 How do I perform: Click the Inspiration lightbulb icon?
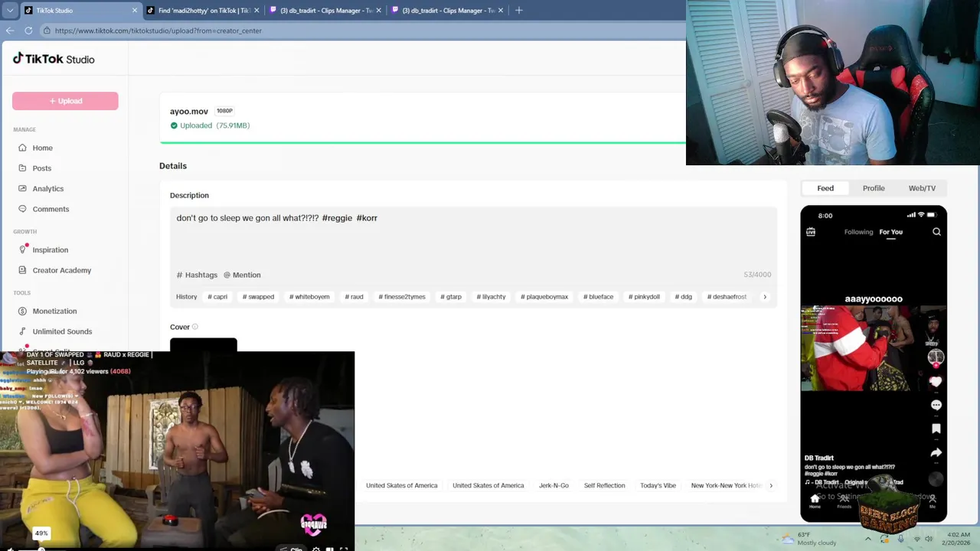coord(24,249)
